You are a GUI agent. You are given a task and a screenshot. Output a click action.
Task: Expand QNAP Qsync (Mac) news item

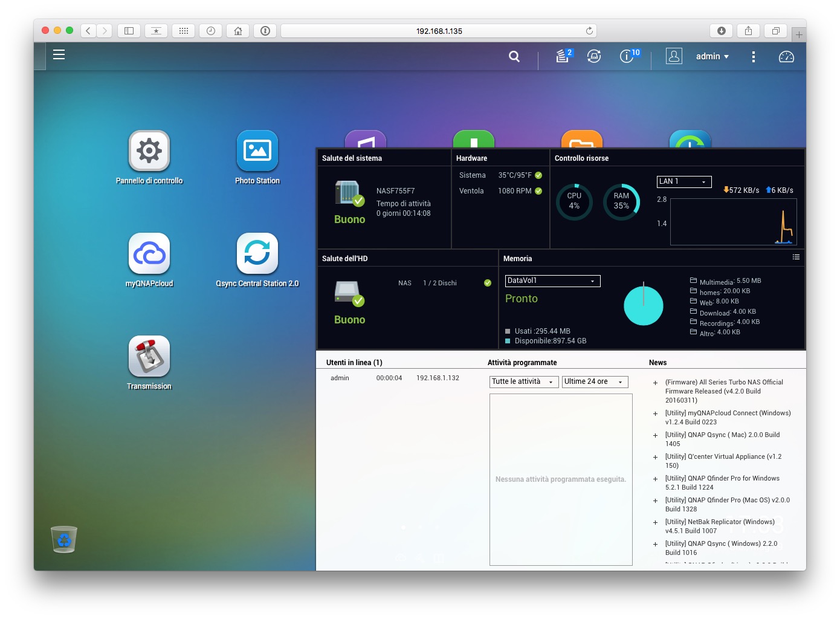click(655, 435)
